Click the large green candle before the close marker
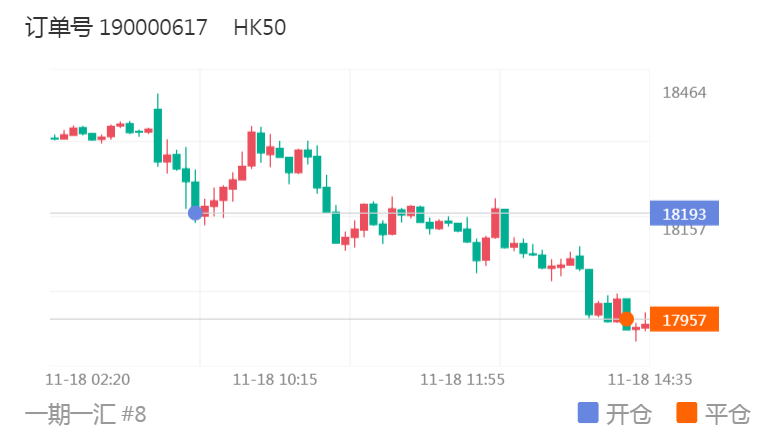The width and height of the screenshot is (775, 437). pos(590,291)
